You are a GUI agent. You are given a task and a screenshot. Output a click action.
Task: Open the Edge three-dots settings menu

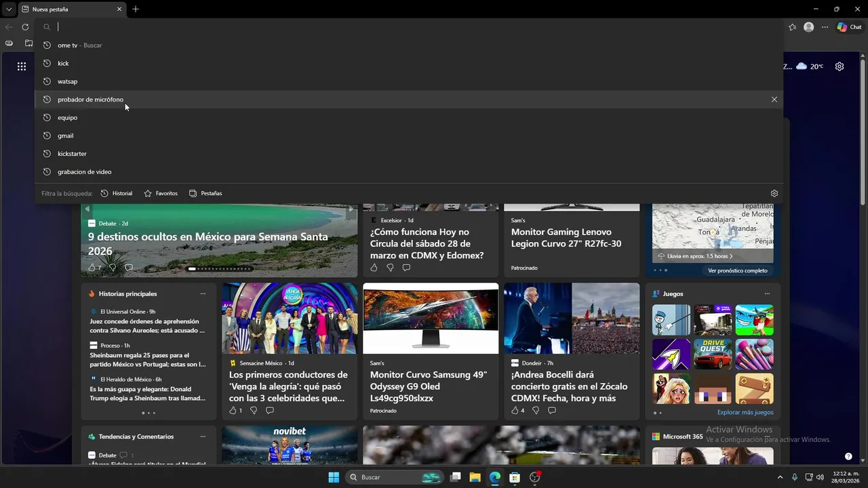pos(825,27)
